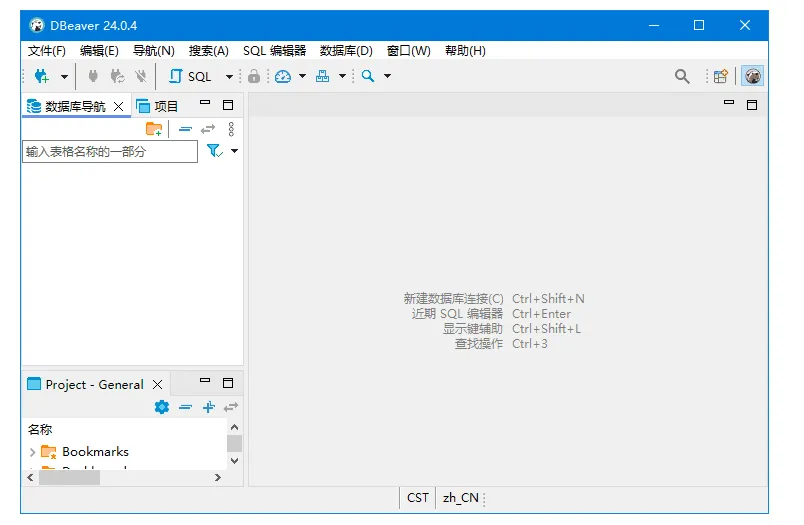Open the 文件(F) menu
804x525 pixels.
[x=47, y=51]
